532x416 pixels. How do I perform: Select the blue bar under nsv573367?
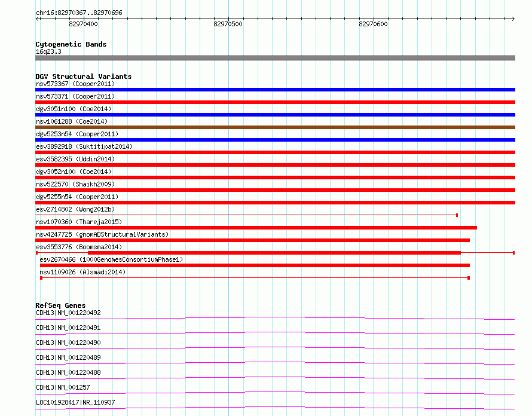point(275,90)
